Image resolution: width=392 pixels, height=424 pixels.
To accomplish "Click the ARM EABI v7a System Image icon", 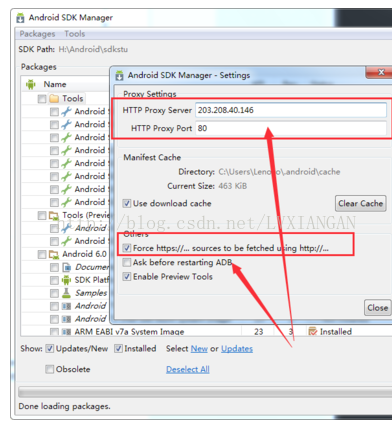I will (x=67, y=332).
